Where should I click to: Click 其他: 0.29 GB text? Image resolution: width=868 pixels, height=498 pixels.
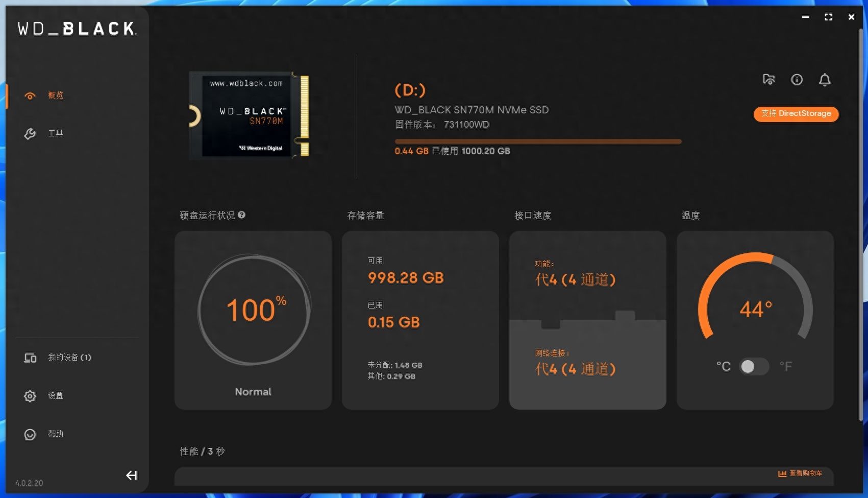391,376
